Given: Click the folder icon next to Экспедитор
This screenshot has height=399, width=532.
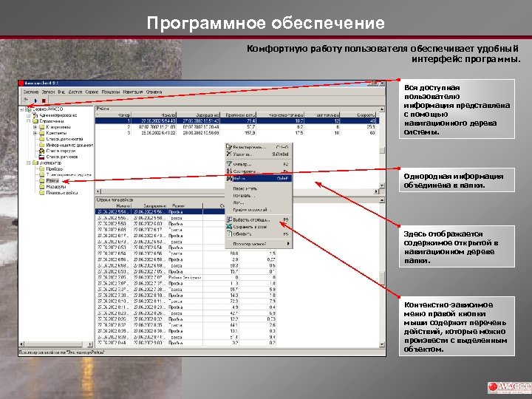Looking at the screenshot, I should click(x=35, y=163).
